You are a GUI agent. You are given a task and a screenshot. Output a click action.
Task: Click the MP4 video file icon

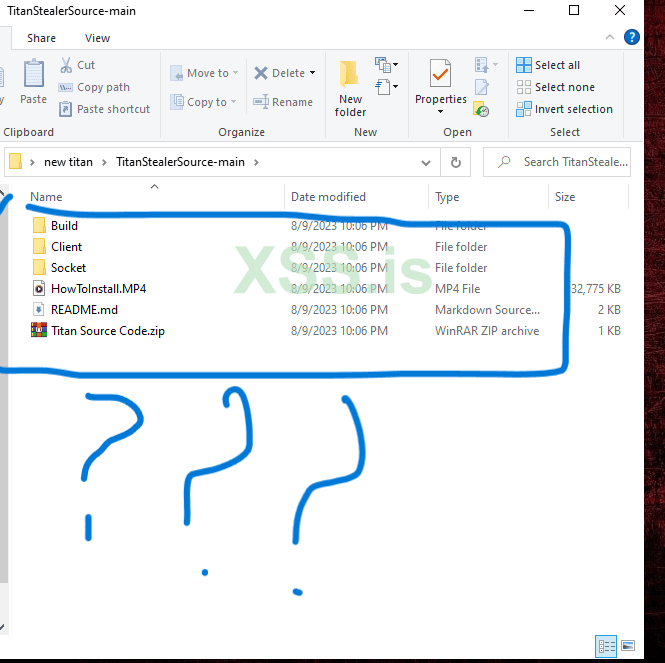click(x=39, y=288)
